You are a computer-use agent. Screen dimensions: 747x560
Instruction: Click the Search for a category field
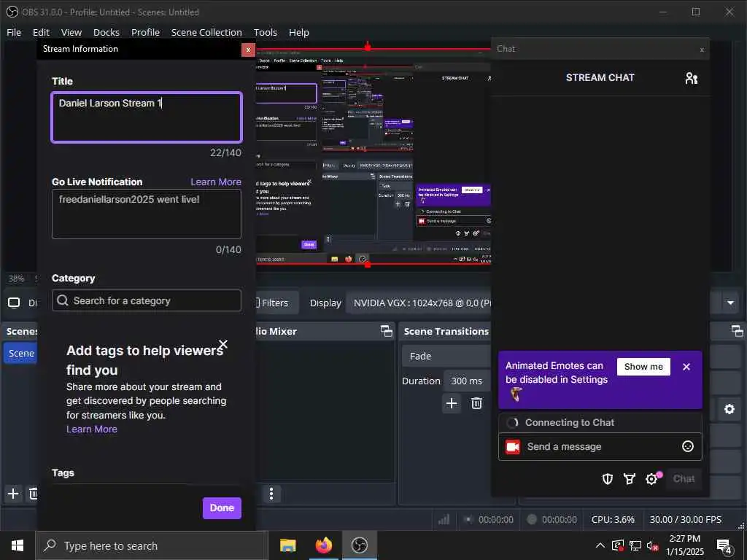point(147,300)
